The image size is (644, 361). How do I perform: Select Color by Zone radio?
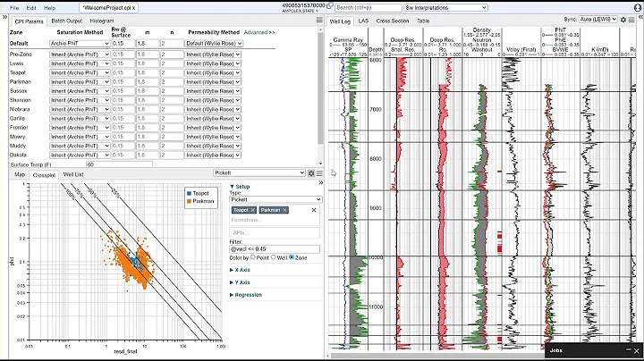coord(292,257)
